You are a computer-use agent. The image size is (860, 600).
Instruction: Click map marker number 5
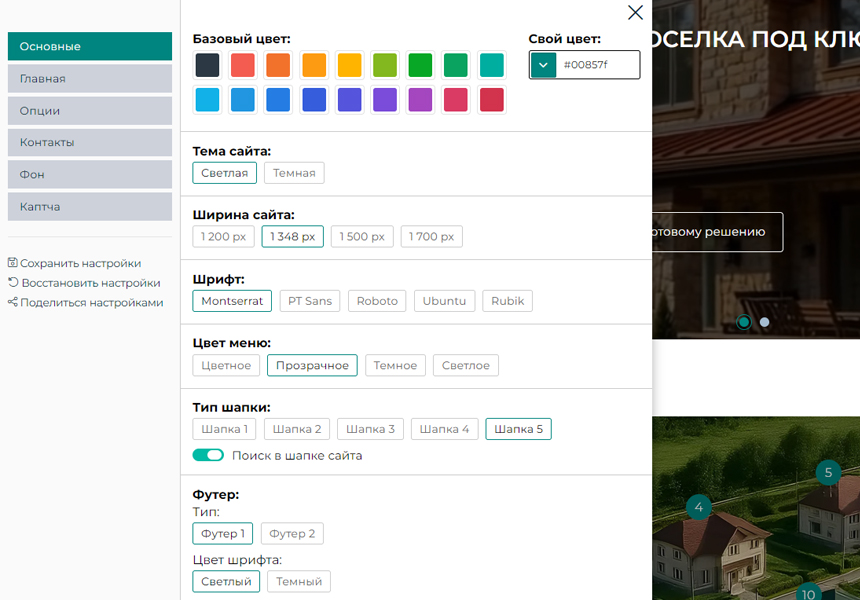(828, 472)
